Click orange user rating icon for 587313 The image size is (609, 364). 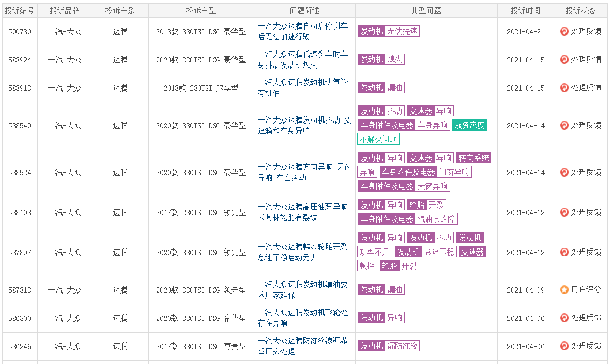[564, 290]
